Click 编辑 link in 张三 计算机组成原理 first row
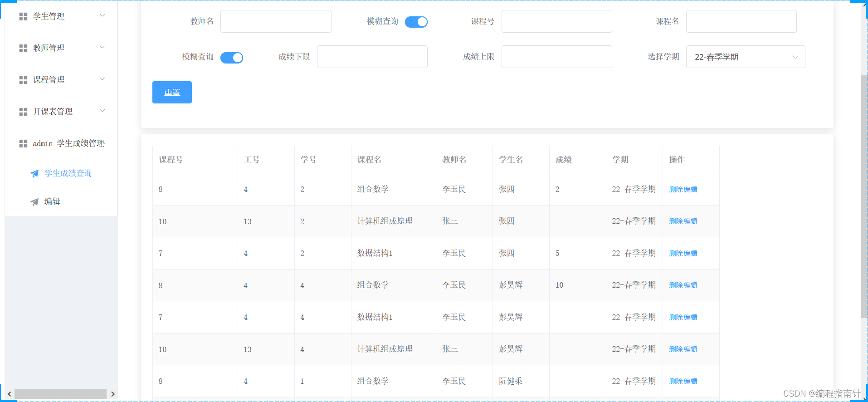The height and width of the screenshot is (402, 868). click(691, 221)
